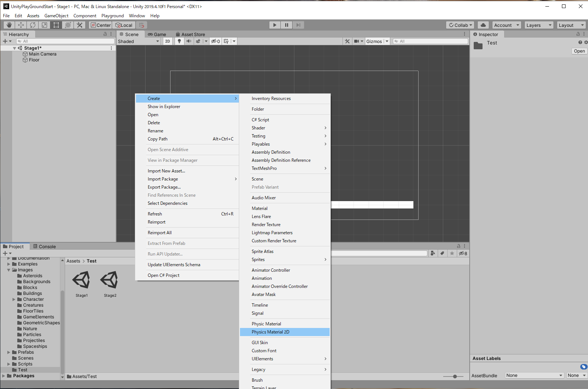Viewport: 588px width, 389px height.
Task: Select the Hand tool
Action: pyautogui.click(x=9, y=25)
